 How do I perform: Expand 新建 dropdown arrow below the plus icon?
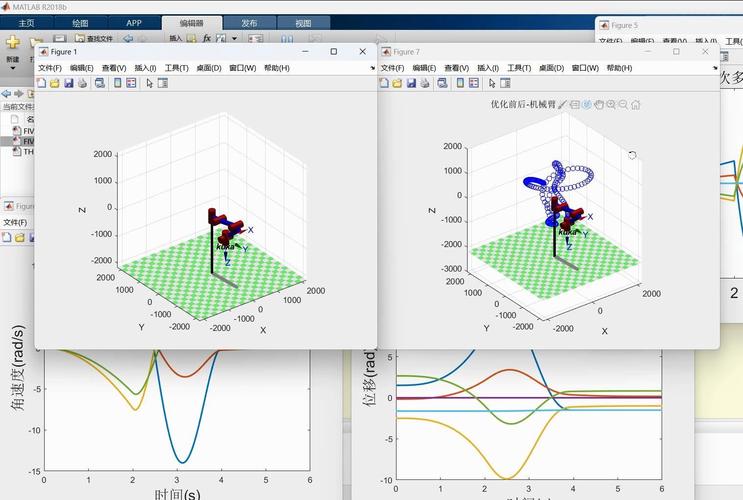click(x=13, y=68)
